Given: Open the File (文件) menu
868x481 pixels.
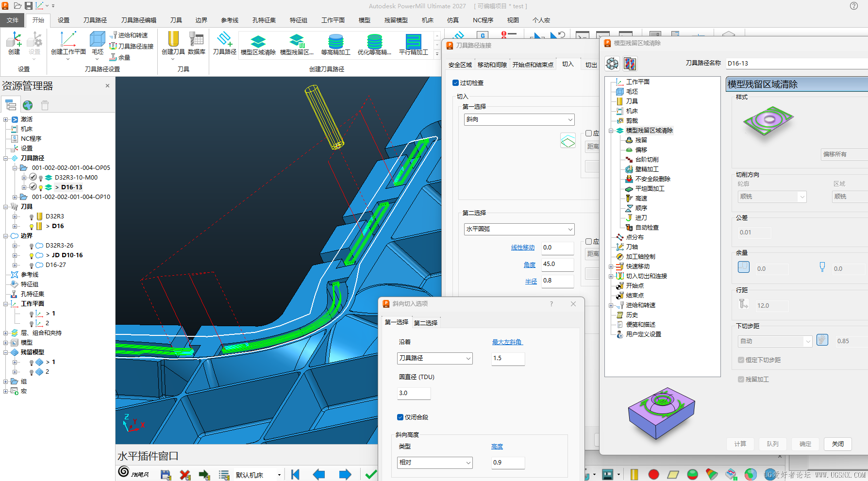Looking at the screenshot, I should [13, 20].
